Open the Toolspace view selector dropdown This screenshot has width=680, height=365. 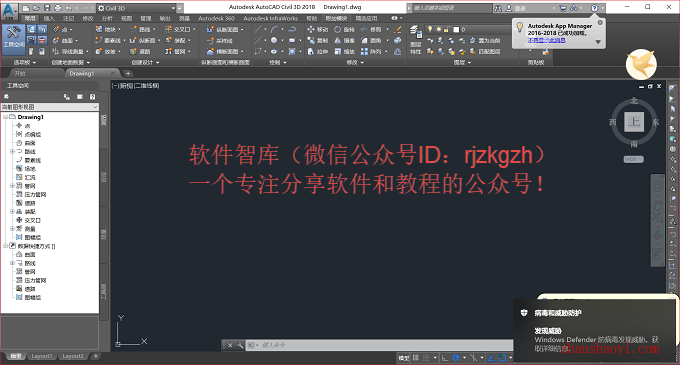[x=50, y=107]
